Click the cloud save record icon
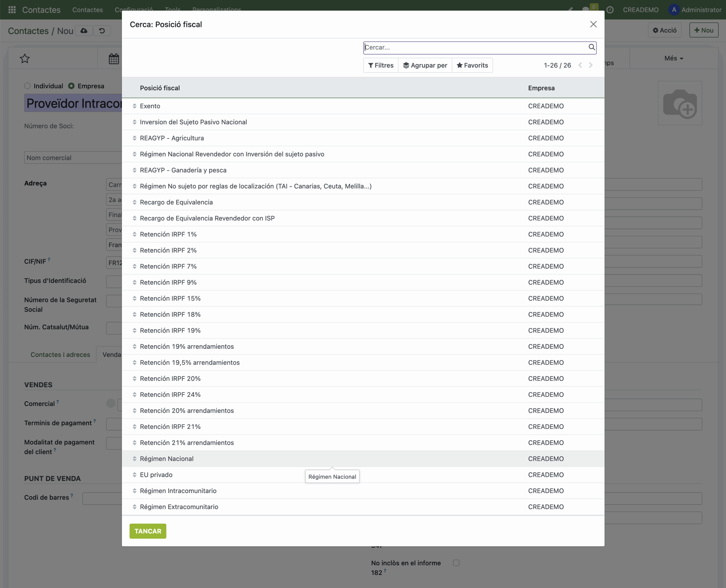The image size is (726, 588). tap(84, 31)
